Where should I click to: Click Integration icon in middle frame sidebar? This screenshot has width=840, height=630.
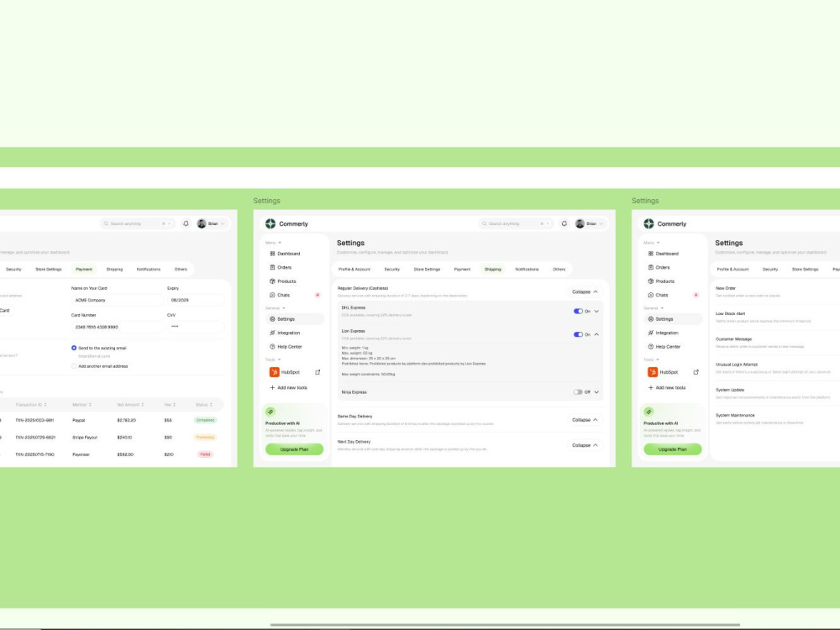coord(272,333)
